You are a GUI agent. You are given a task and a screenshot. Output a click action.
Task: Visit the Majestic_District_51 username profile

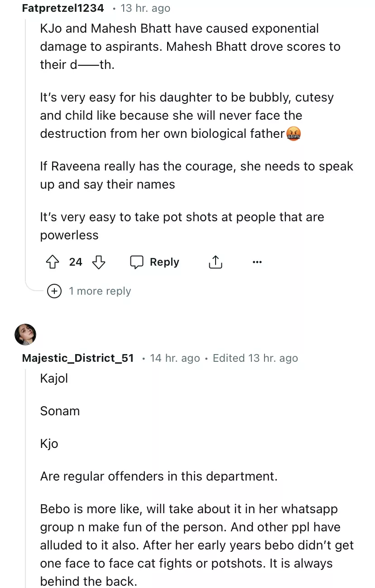[78, 358]
